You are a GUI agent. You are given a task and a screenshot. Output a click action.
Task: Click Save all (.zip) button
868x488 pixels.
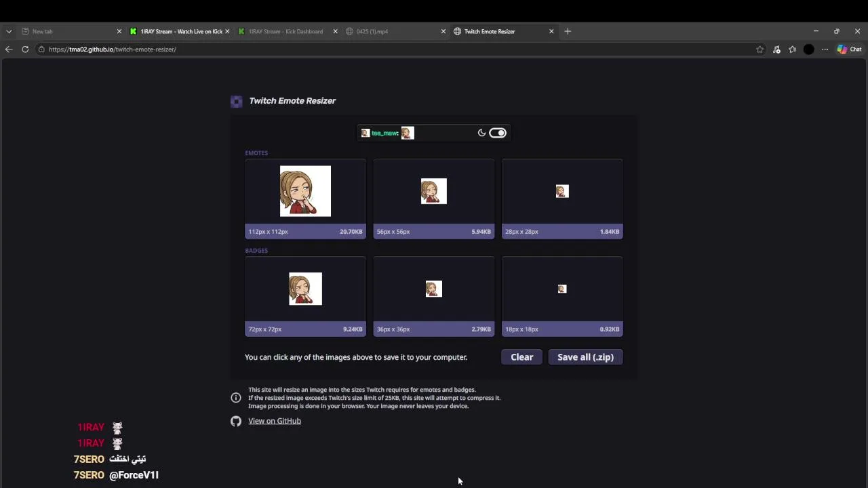point(585,357)
